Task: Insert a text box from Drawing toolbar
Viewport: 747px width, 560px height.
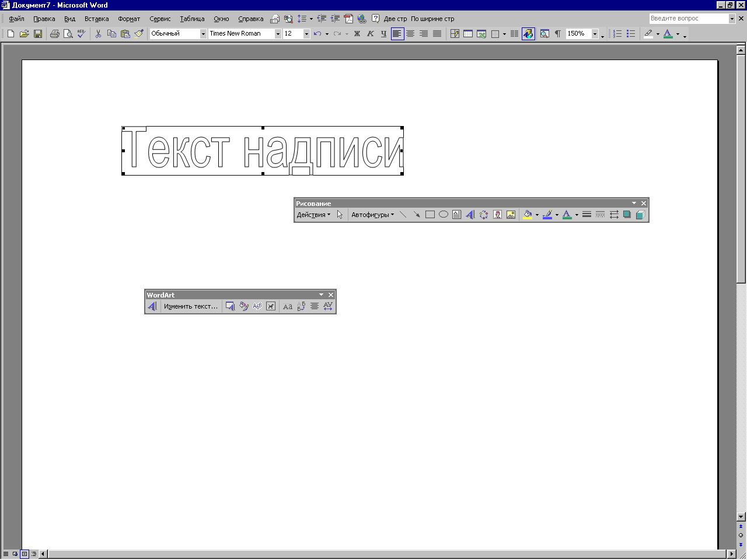Action: tap(456, 215)
